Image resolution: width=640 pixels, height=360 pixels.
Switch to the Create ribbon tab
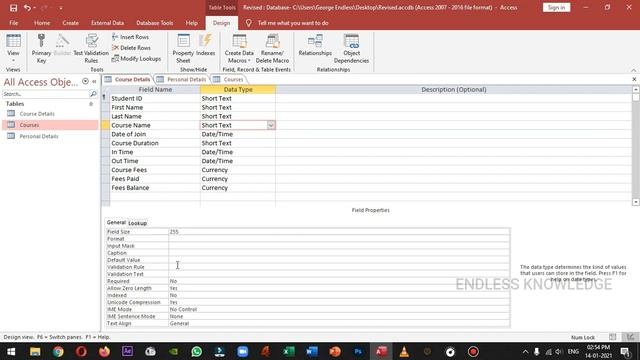click(x=71, y=23)
